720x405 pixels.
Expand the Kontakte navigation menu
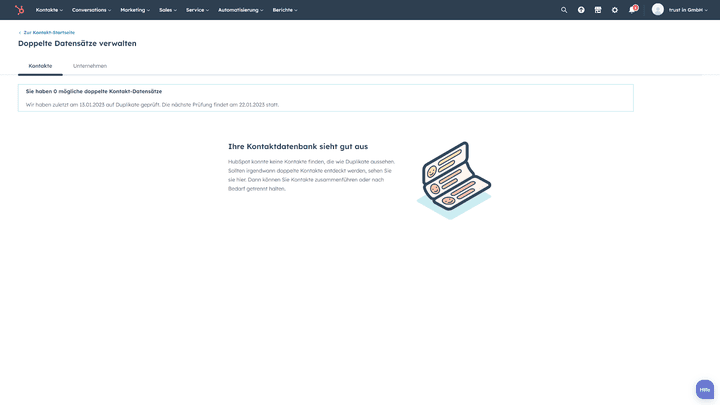pos(49,10)
